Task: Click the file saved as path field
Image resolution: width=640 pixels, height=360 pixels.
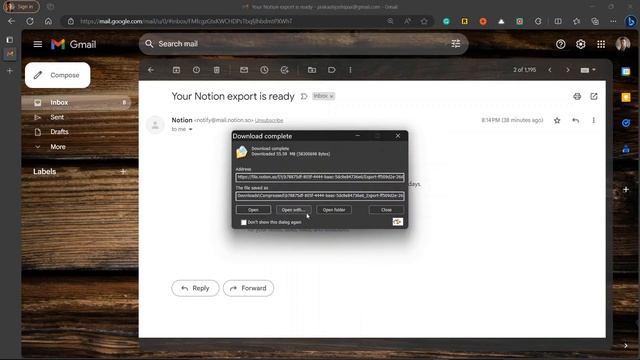Action: 320,196
